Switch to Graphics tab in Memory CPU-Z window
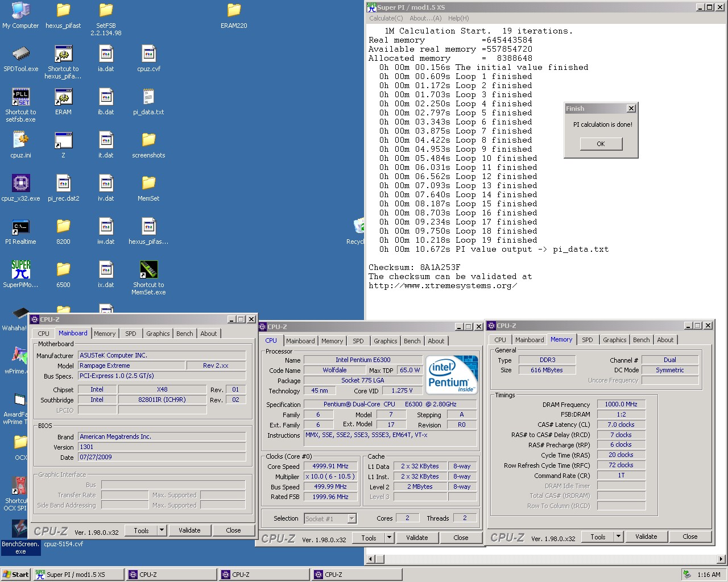 pyautogui.click(x=615, y=340)
